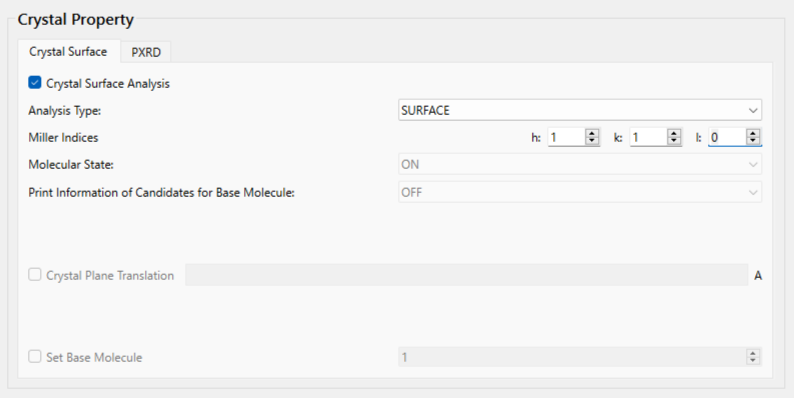Click down arrow of Set Base Molecule spinner

click(x=753, y=361)
